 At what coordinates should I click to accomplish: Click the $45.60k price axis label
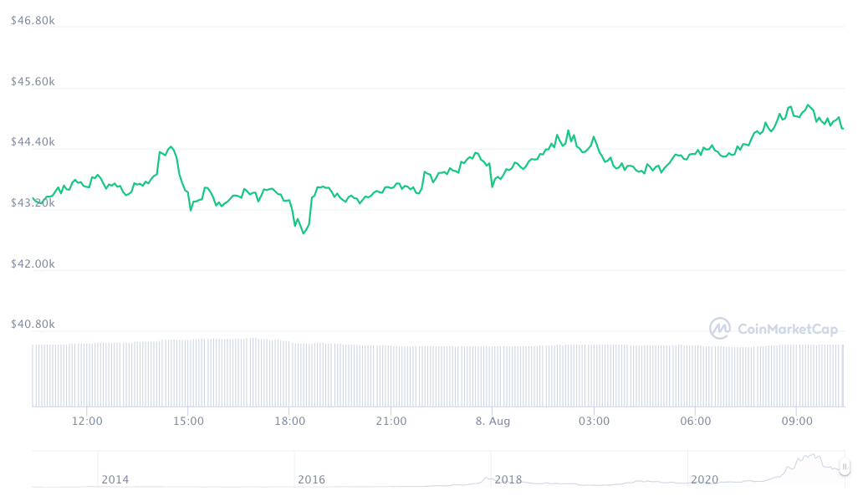[33, 82]
